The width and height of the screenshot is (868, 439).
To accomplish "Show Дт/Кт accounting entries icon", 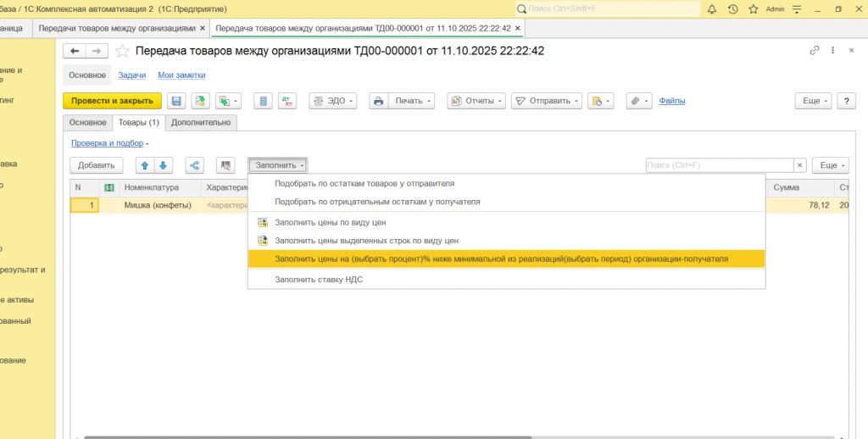I will [287, 101].
